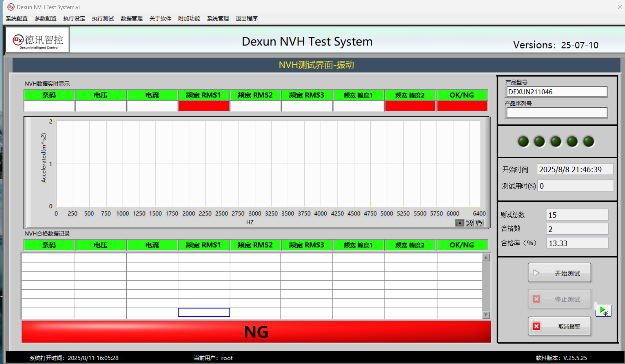Click the 软件版本 V.25.5.25 status text
Image resolution: width=625 pixels, height=364 pixels.
561,358
